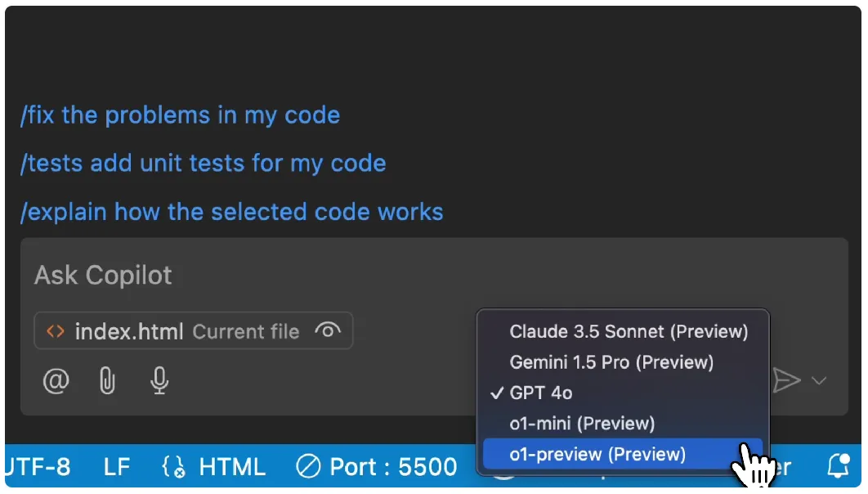Toggle the eye icon on index.html
Screen dimensions: 868x494
tap(328, 330)
